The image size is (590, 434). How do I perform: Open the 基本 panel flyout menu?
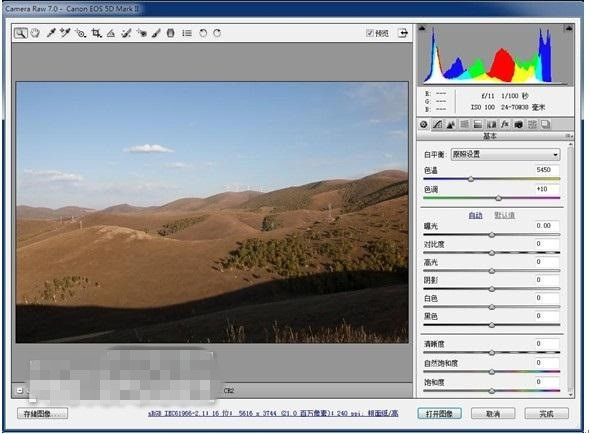569,136
